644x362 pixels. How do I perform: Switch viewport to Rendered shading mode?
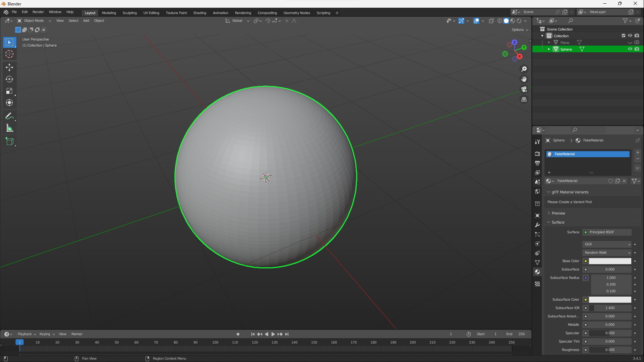pyautogui.click(x=519, y=21)
